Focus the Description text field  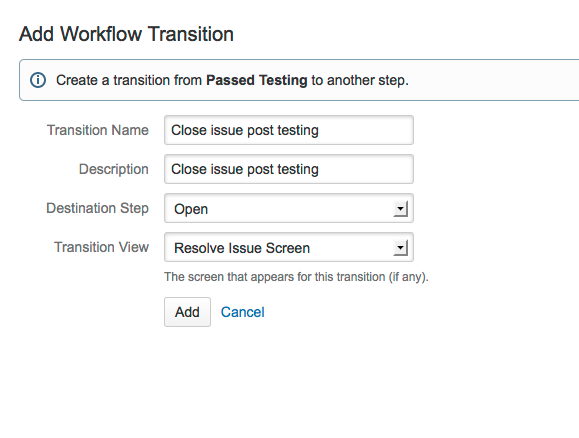289,169
